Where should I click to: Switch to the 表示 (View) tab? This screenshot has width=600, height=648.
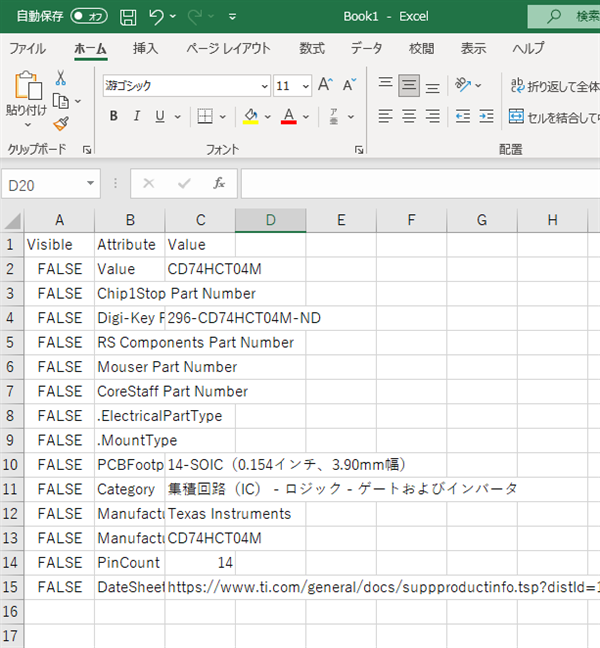pos(473,49)
